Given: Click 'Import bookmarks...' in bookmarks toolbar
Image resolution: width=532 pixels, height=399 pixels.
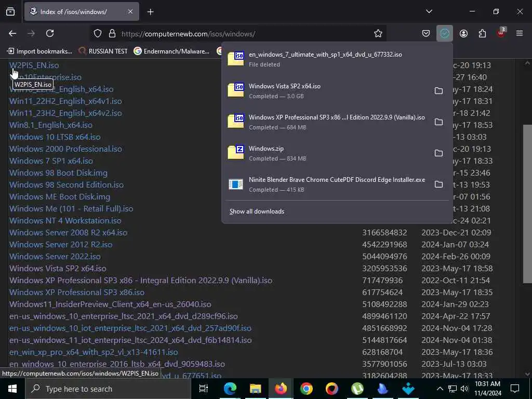Looking at the screenshot, I should 39,51.
